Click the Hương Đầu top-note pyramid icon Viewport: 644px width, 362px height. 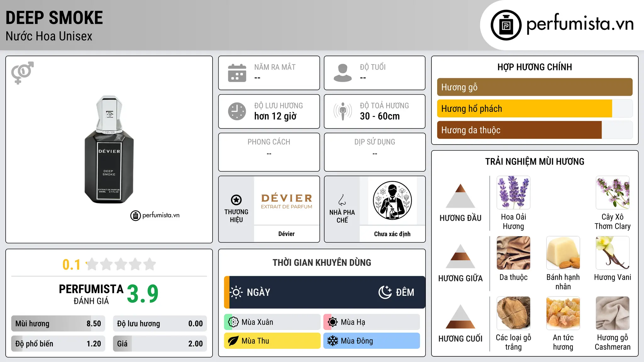[x=460, y=196]
